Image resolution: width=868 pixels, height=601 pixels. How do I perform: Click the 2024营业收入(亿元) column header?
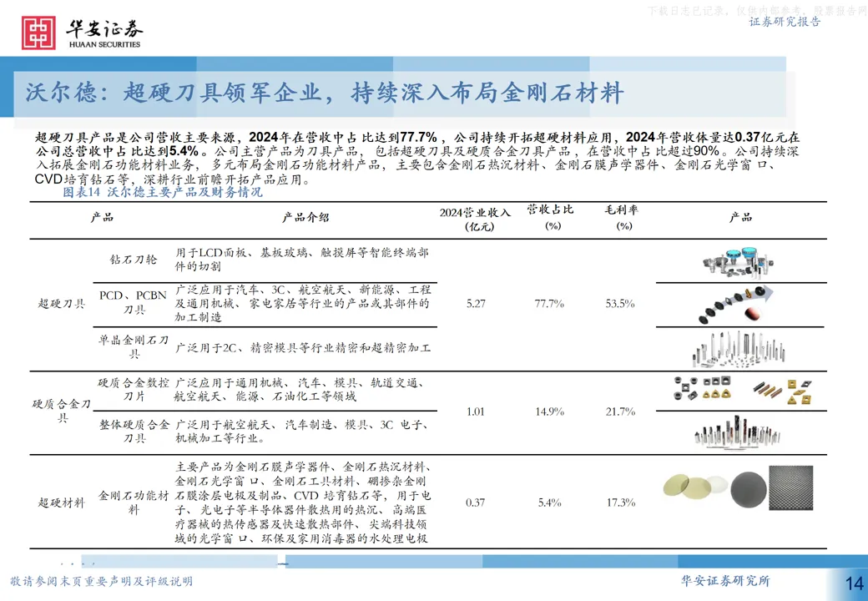pos(475,220)
